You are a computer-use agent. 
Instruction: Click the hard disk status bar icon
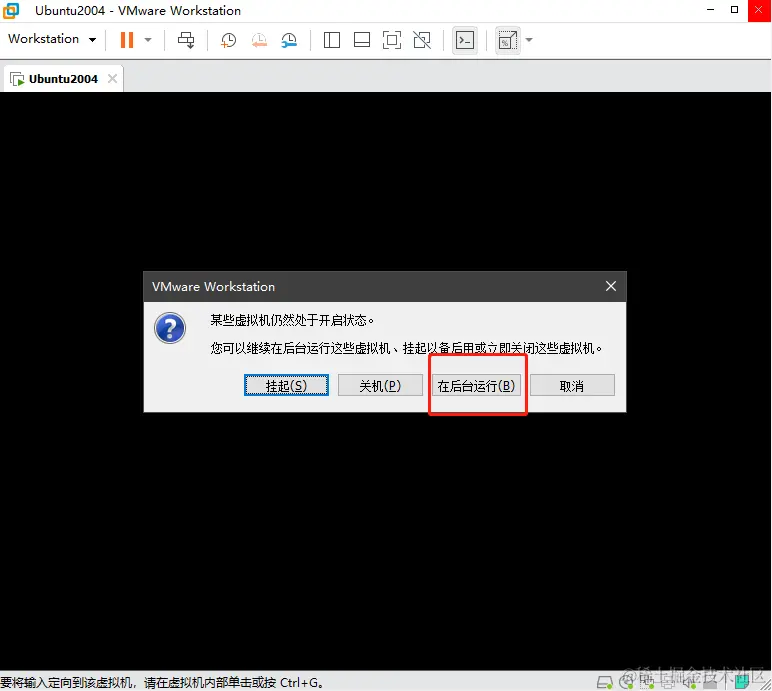[x=605, y=682]
